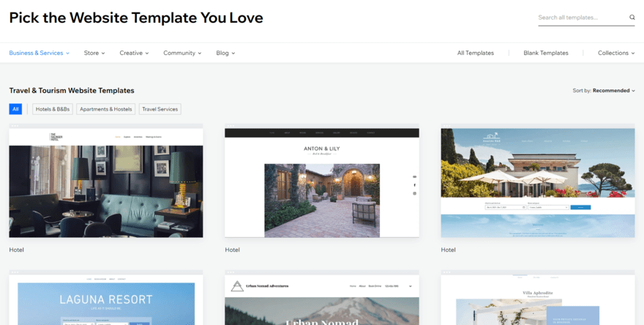Click the Facebook icon in Anton & Lily preview
The width and height of the screenshot is (644, 325).
[414, 185]
